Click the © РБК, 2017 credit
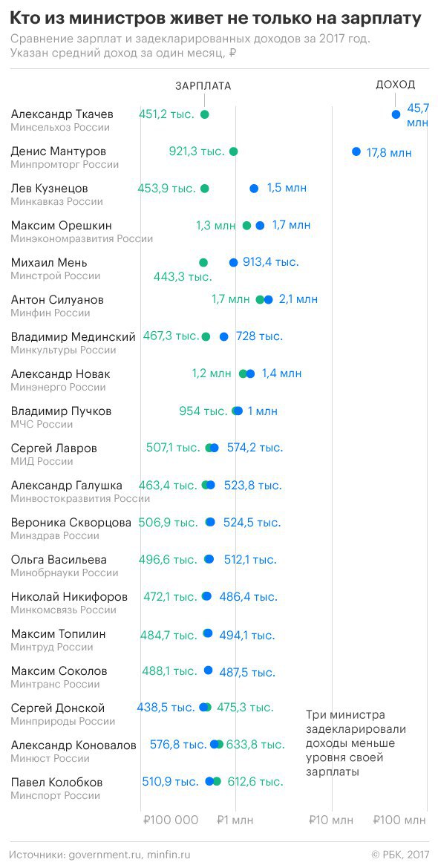The image size is (438, 868). 400,855
